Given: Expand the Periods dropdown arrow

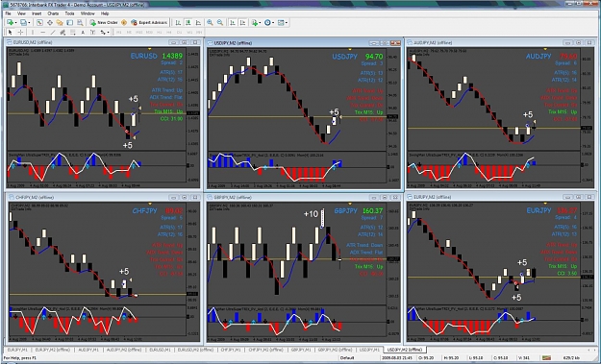Looking at the screenshot, I should pos(273,23).
